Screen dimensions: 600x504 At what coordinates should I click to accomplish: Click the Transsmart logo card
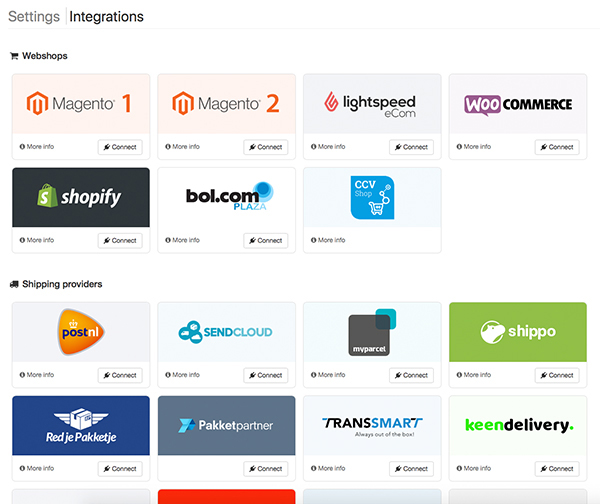pos(372,426)
